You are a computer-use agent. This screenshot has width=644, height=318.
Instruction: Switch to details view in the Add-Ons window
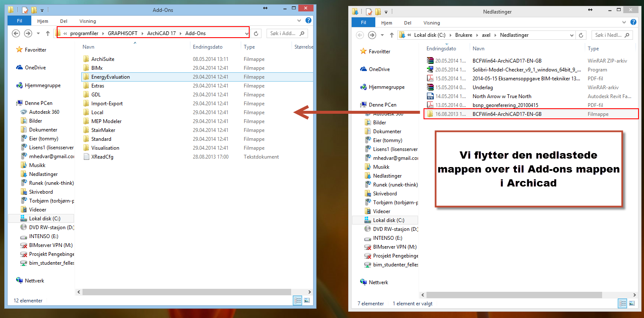pyautogui.click(x=297, y=300)
